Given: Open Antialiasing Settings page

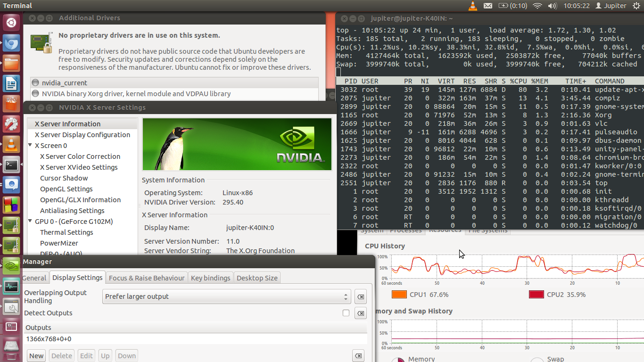Looking at the screenshot, I should (72, 211).
